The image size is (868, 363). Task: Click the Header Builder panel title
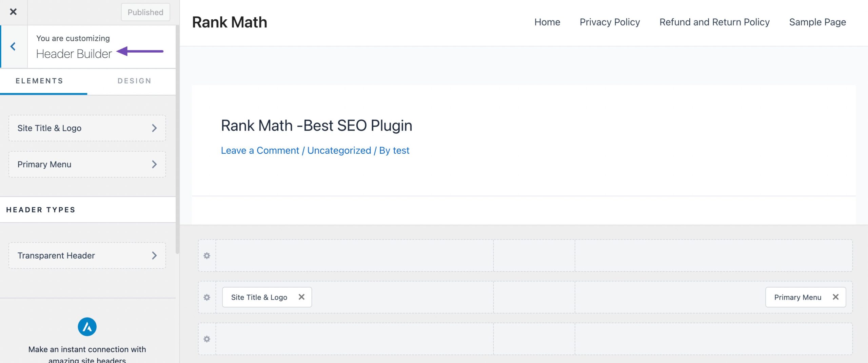[x=74, y=54]
